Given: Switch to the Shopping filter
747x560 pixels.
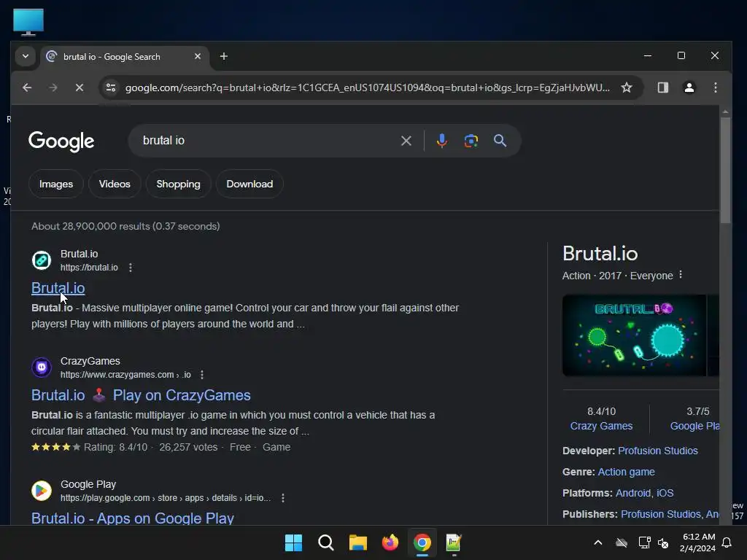Looking at the screenshot, I should 178,184.
